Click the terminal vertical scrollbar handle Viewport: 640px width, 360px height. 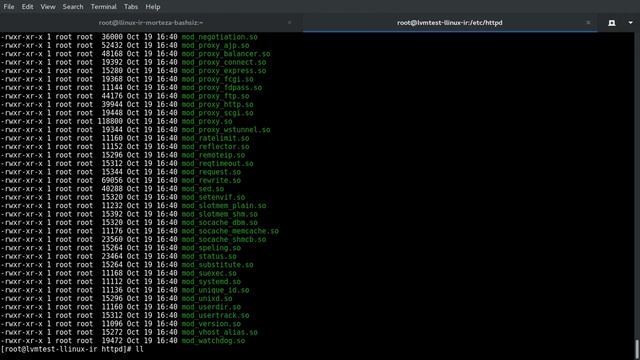637,349
